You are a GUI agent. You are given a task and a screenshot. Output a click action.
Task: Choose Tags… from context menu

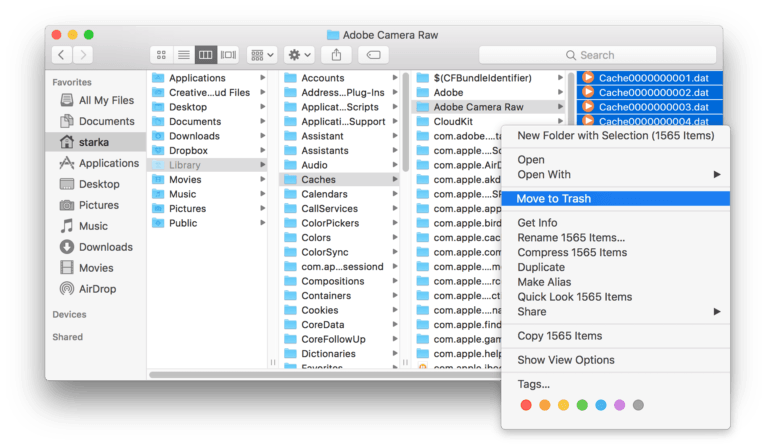coord(616,384)
